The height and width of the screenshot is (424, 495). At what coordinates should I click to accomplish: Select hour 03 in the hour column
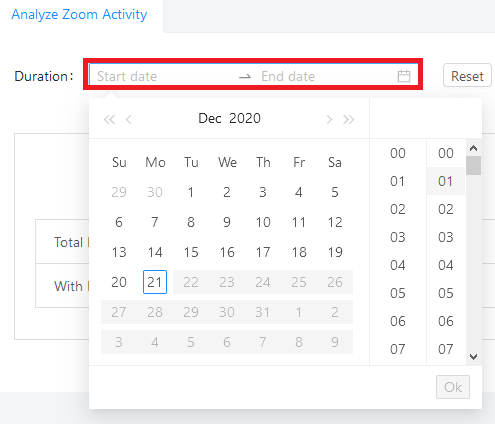coord(398,237)
